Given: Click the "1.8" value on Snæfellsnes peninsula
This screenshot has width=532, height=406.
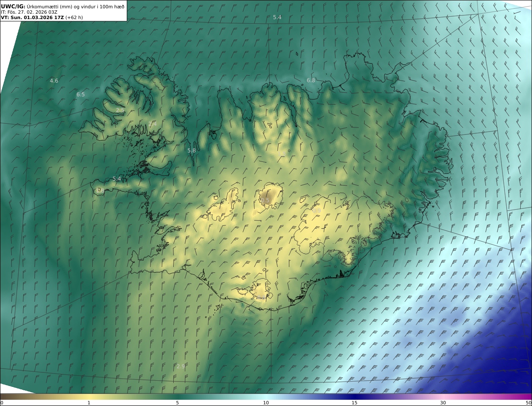Looking at the screenshot, I should pyautogui.click(x=100, y=190).
